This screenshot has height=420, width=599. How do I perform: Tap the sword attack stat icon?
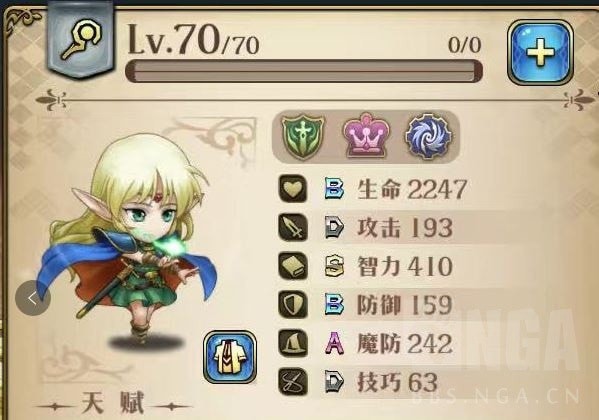[x=293, y=227]
